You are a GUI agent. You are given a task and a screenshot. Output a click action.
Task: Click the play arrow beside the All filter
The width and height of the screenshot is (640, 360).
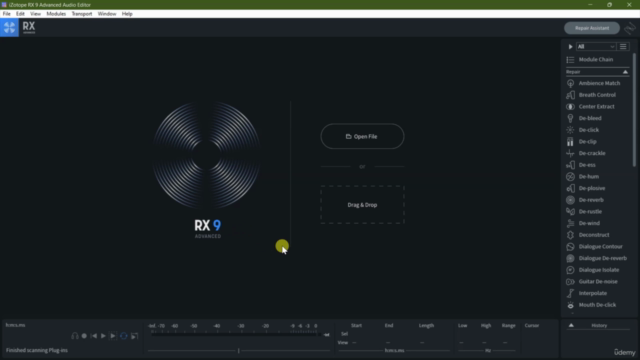570,47
